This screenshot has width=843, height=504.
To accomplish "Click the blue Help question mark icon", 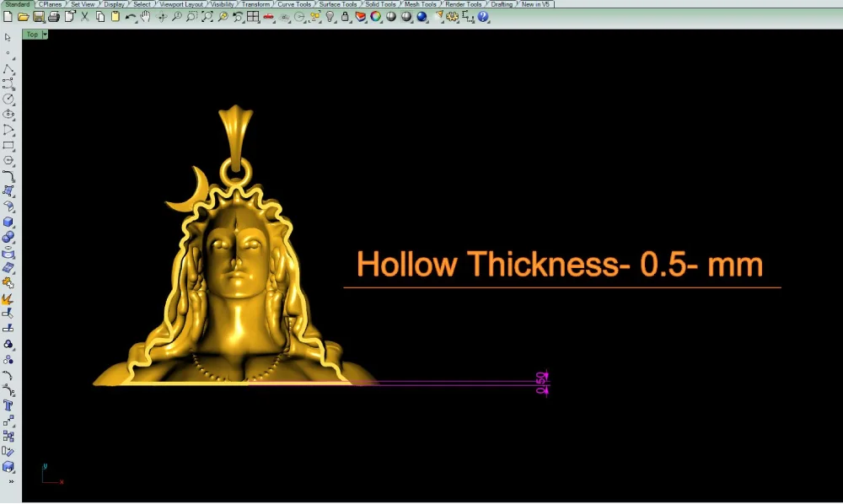I will coord(483,17).
